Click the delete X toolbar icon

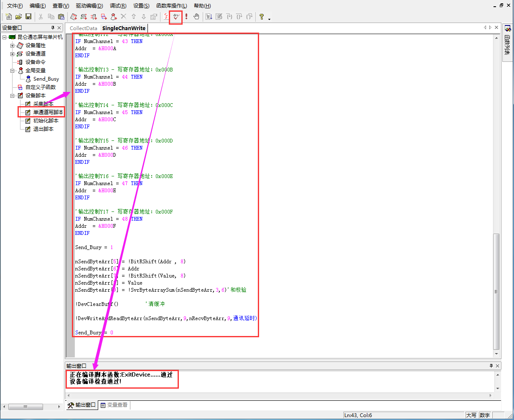click(123, 17)
